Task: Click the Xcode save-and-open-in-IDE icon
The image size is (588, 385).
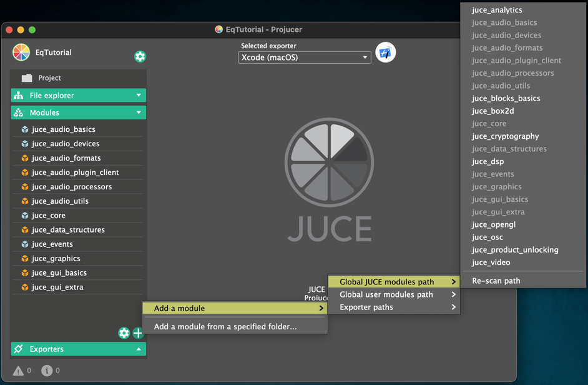Action: (386, 53)
